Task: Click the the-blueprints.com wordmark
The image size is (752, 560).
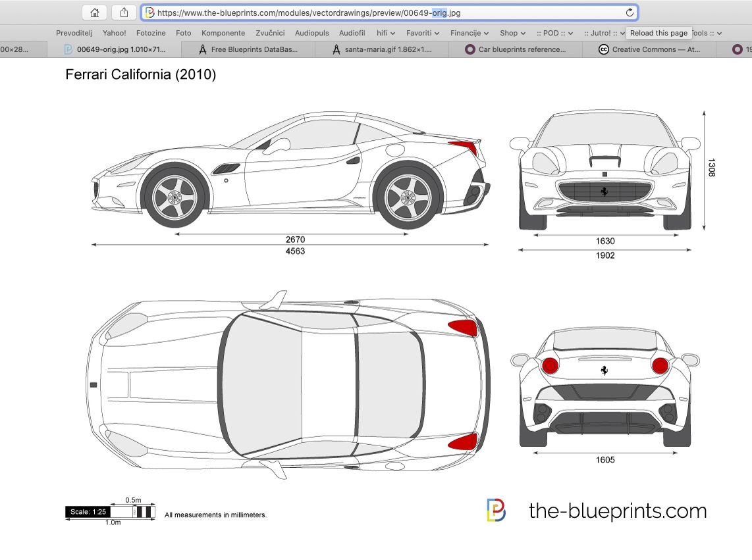Action: point(618,511)
